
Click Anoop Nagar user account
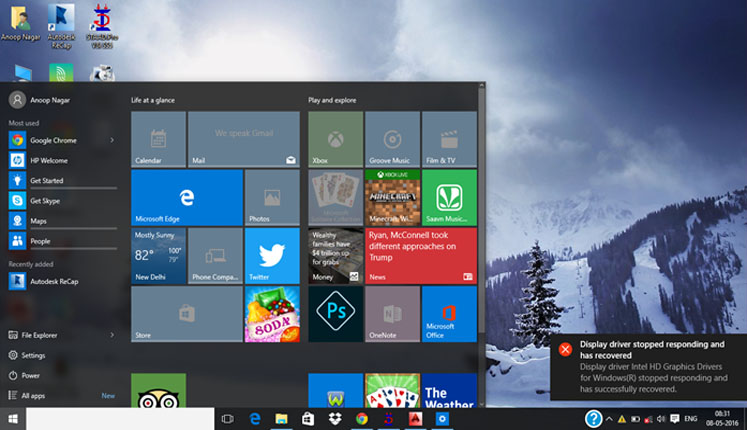click(40, 100)
